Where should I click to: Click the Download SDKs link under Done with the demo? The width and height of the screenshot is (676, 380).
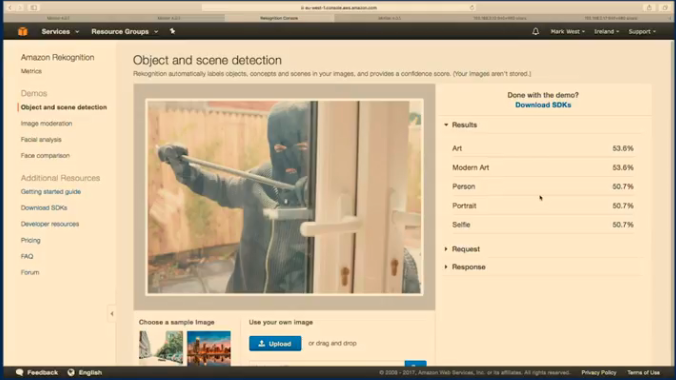pos(543,105)
